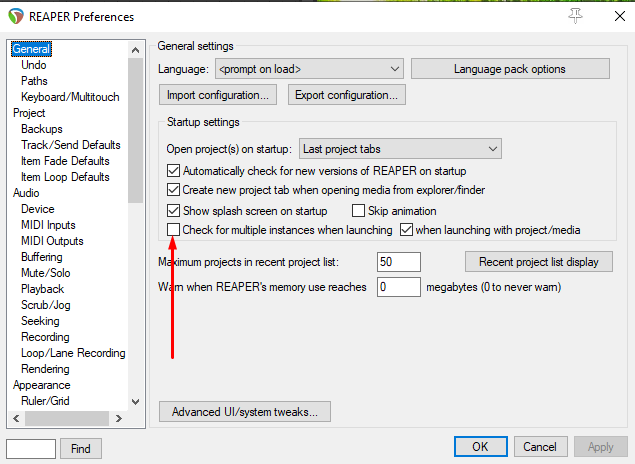Close the REAPER Preferences window
The width and height of the screenshot is (635, 464).
pyautogui.click(x=620, y=16)
